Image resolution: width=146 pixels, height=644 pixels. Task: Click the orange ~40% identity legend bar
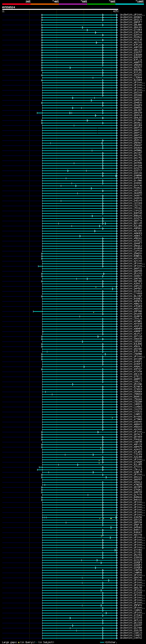click(45, 4)
